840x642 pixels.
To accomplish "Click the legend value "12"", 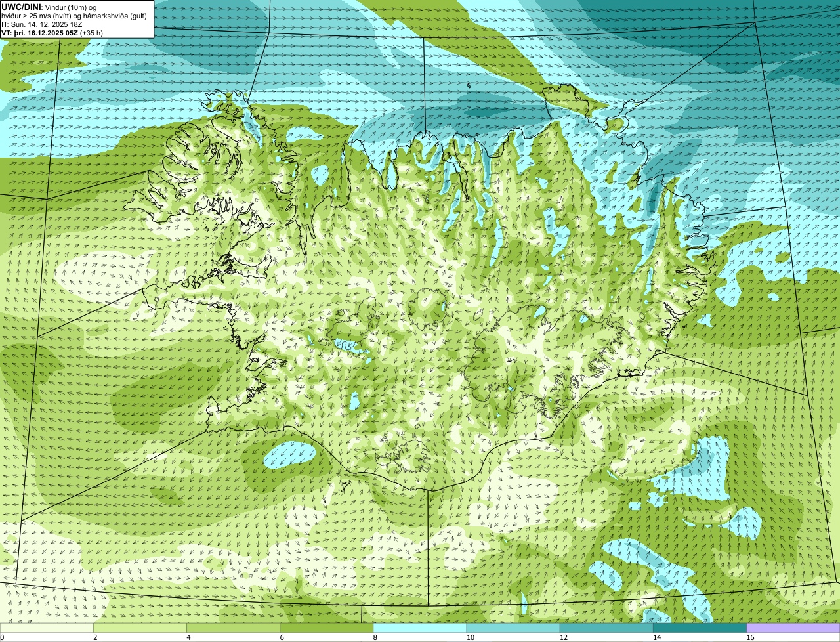I will [564, 637].
